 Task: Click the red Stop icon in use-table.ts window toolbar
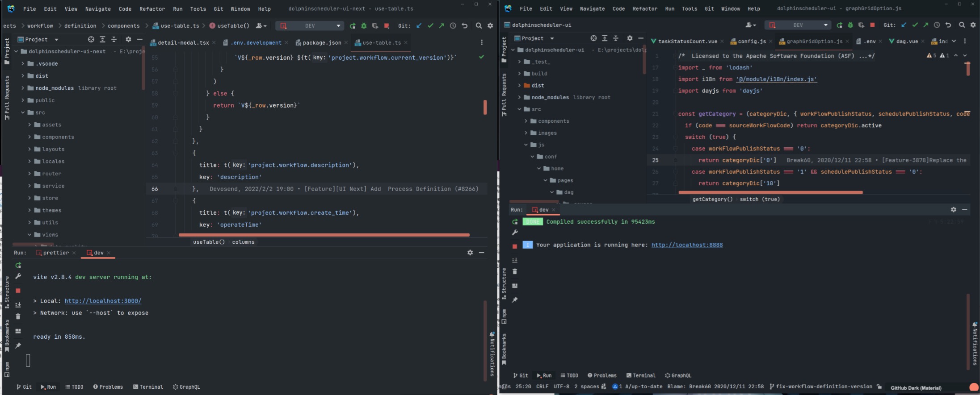[387, 26]
